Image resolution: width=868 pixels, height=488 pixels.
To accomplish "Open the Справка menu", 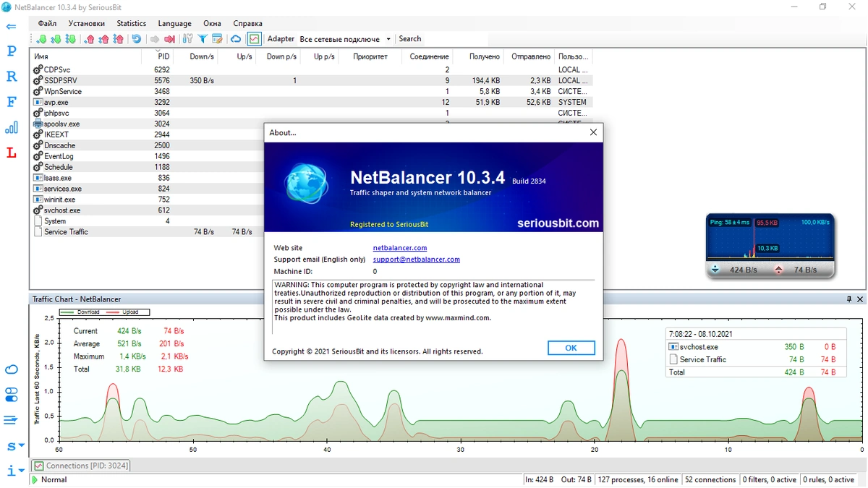I will (x=248, y=24).
